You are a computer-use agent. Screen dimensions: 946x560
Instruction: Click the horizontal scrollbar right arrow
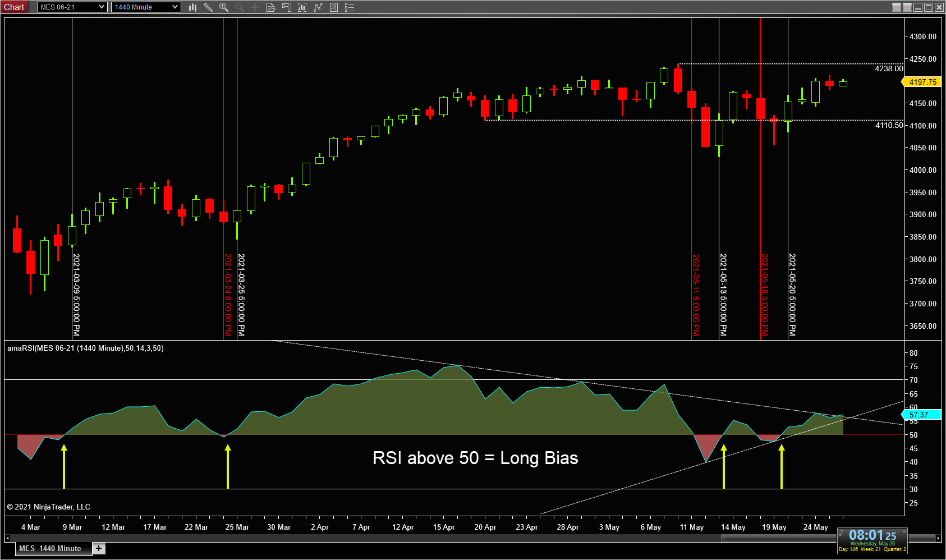[x=938, y=538]
